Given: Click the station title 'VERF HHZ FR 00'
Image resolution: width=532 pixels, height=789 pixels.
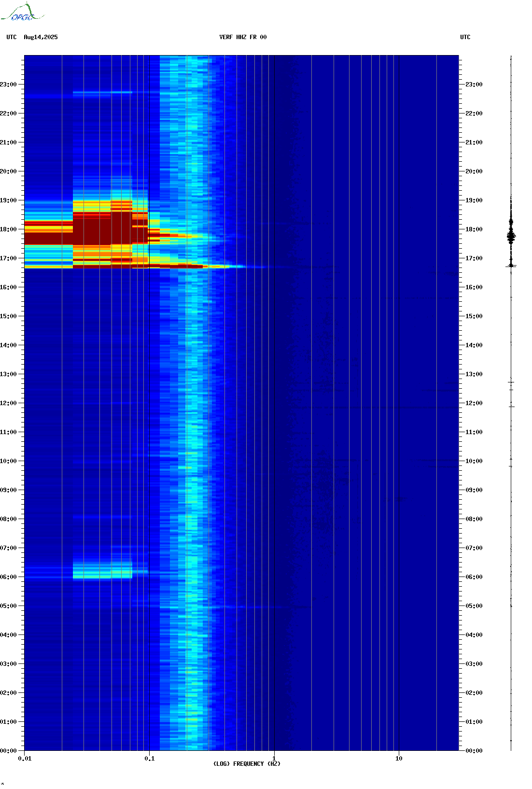Looking at the screenshot, I should 243,37.
